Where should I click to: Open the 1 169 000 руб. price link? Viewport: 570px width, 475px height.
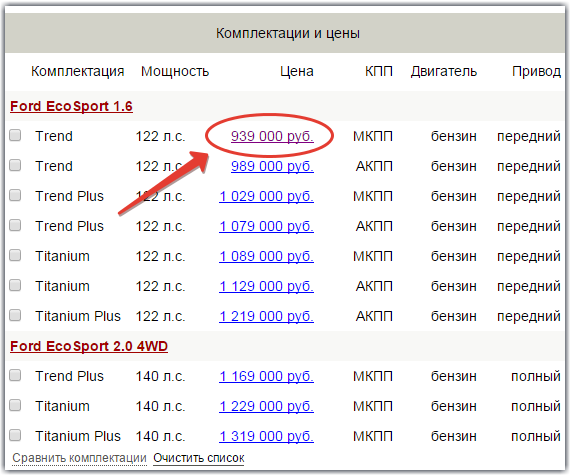pyautogui.click(x=266, y=376)
